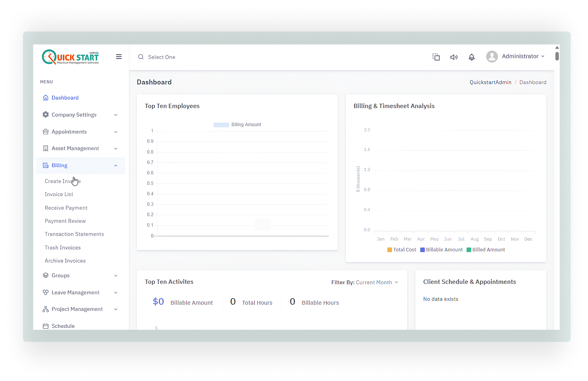
Task: Open the Dashboard home icon in sidebar
Action: 46,98
